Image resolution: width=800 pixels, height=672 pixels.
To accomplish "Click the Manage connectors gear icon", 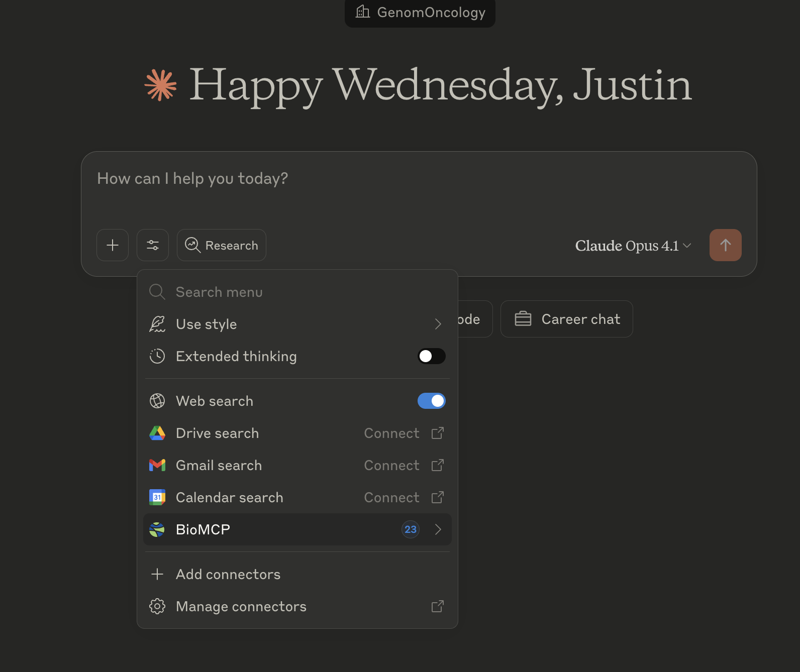I will [x=157, y=606].
